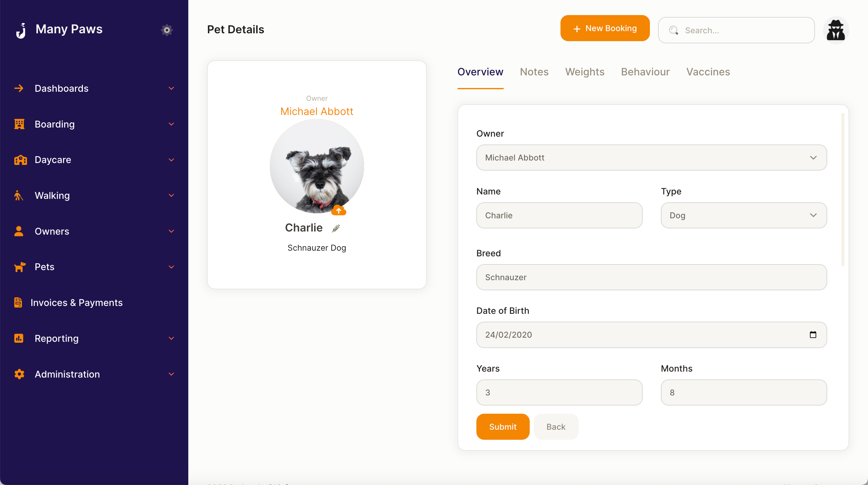The image size is (868, 485).
Task: Click the Boarding building icon in sidebar
Action: pyautogui.click(x=19, y=124)
